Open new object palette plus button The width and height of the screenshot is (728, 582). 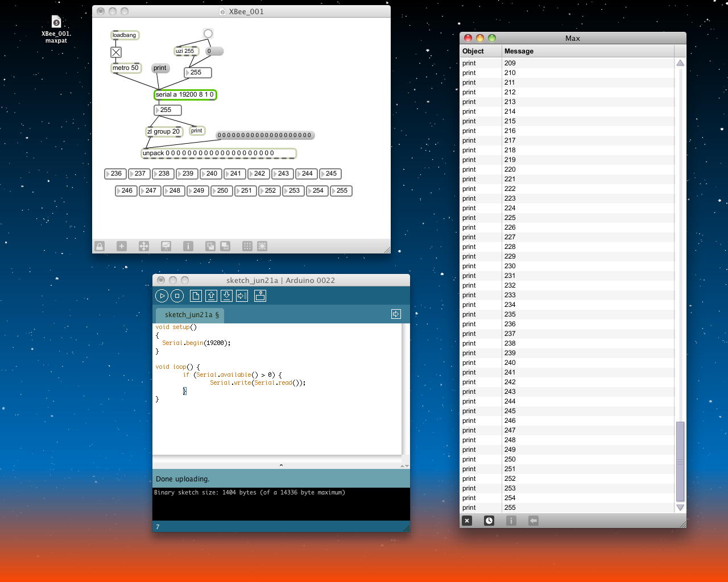[x=121, y=246]
